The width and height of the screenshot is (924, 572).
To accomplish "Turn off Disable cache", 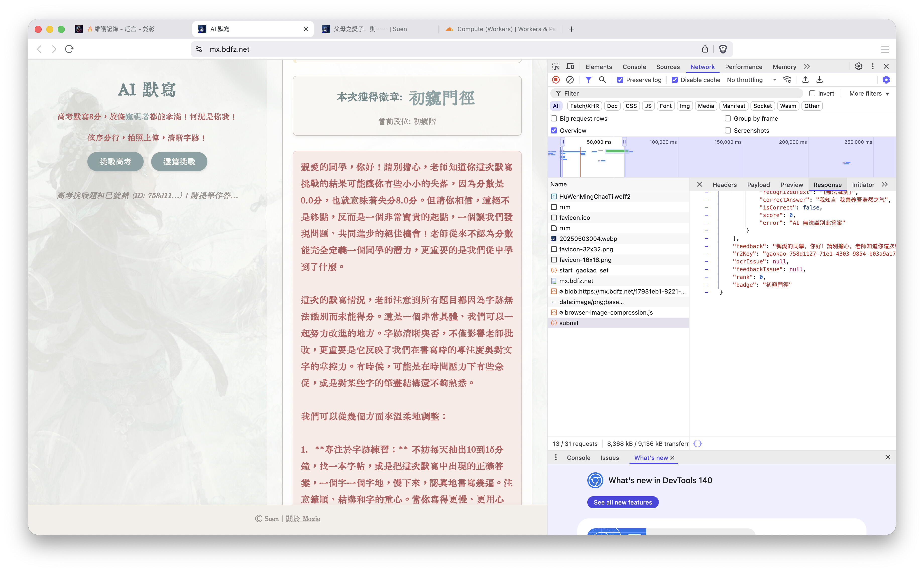I will click(675, 80).
